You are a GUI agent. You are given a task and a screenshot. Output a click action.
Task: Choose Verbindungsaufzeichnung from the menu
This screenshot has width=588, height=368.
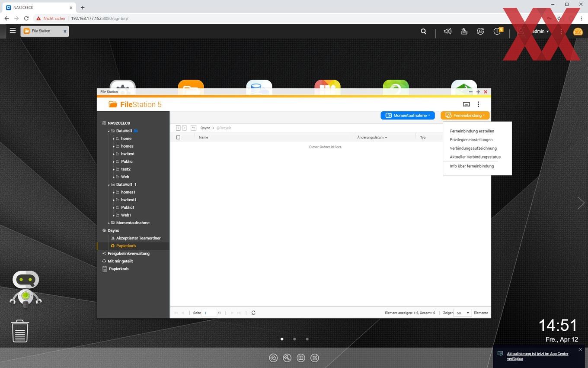tap(473, 148)
